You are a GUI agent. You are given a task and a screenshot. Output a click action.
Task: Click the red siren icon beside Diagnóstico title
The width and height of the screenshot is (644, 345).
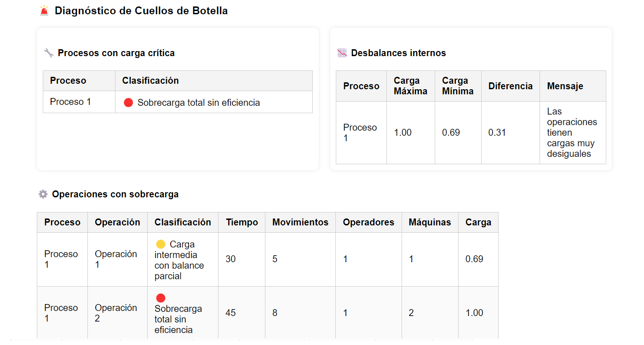[44, 11]
